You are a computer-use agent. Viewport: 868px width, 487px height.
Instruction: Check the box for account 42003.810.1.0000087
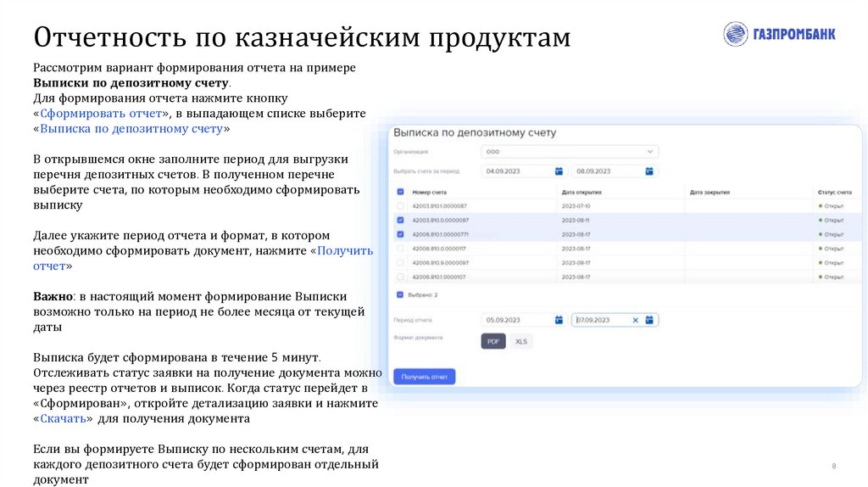pyautogui.click(x=400, y=205)
